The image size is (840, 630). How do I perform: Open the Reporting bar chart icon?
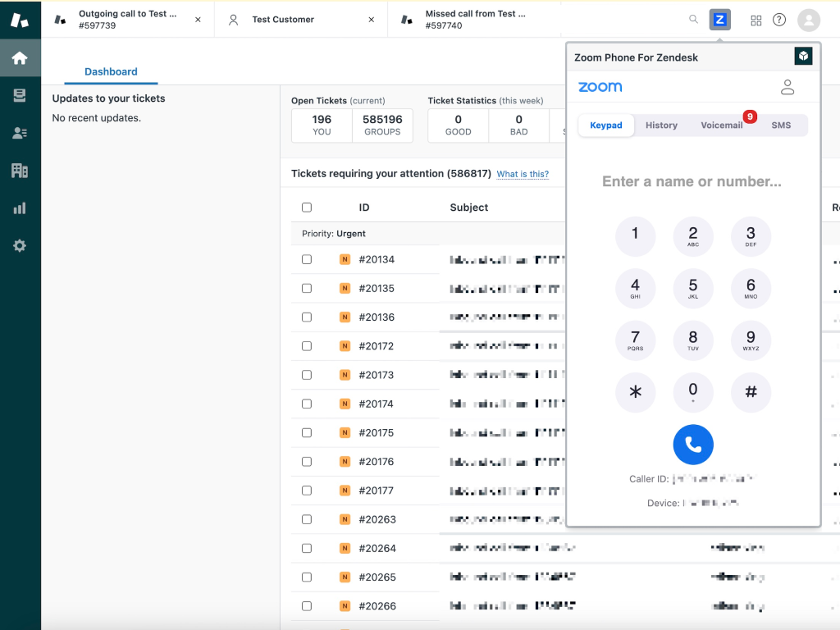pos(20,208)
